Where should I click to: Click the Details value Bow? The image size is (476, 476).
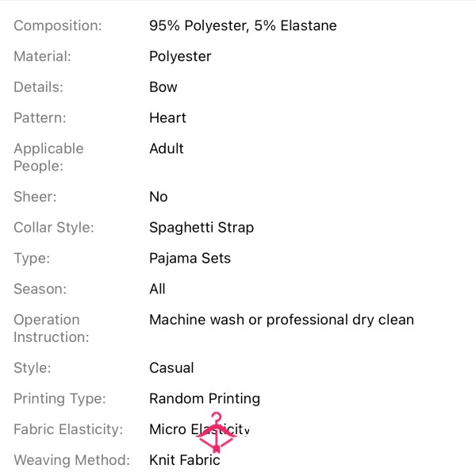pyautogui.click(x=163, y=87)
